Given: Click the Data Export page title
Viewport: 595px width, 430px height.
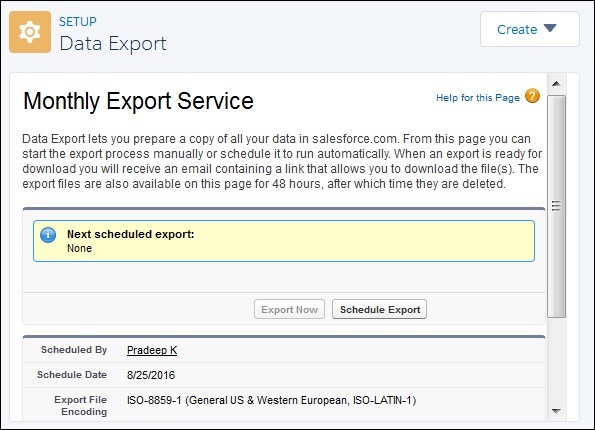Looking at the screenshot, I should 113,43.
